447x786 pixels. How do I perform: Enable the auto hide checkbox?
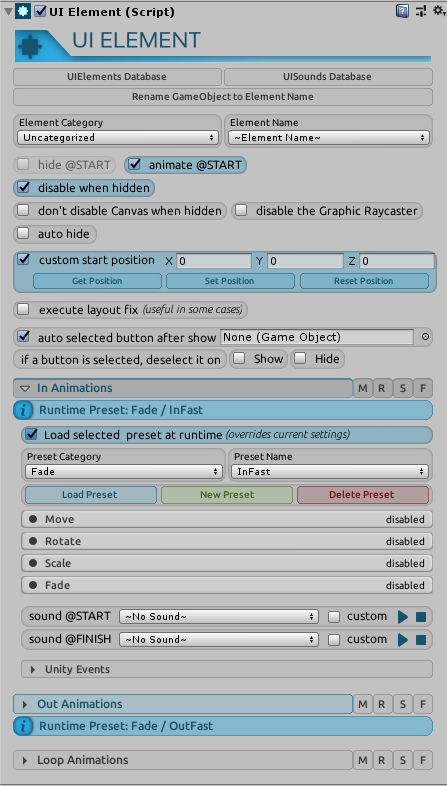tap(23, 234)
